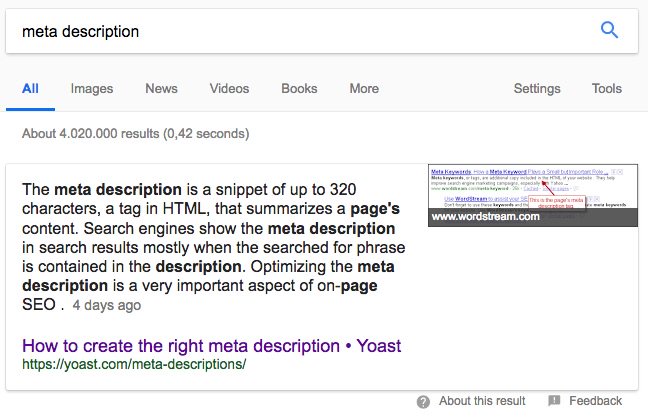This screenshot has width=648, height=418.
Task: Switch to the Images tab
Action: pos(92,88)
